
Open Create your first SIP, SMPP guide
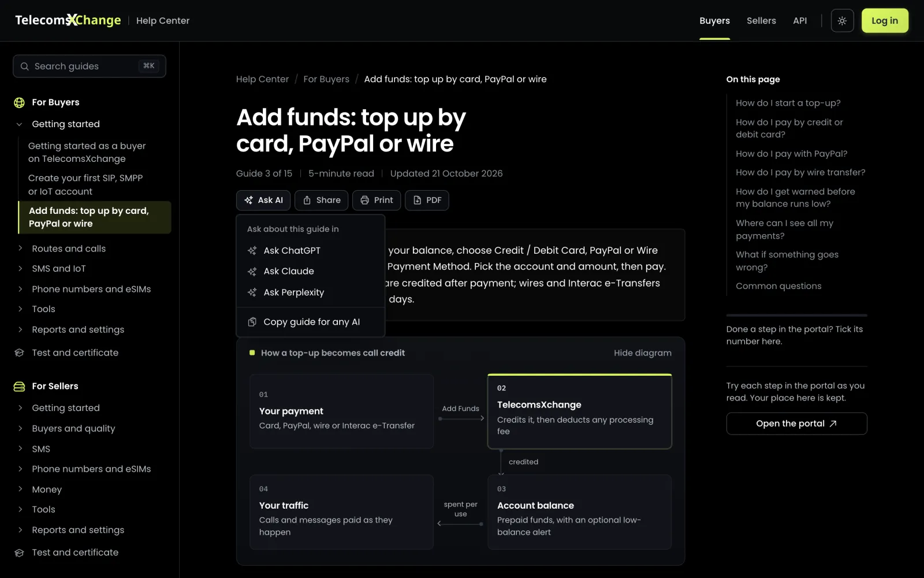click(85, 185)
